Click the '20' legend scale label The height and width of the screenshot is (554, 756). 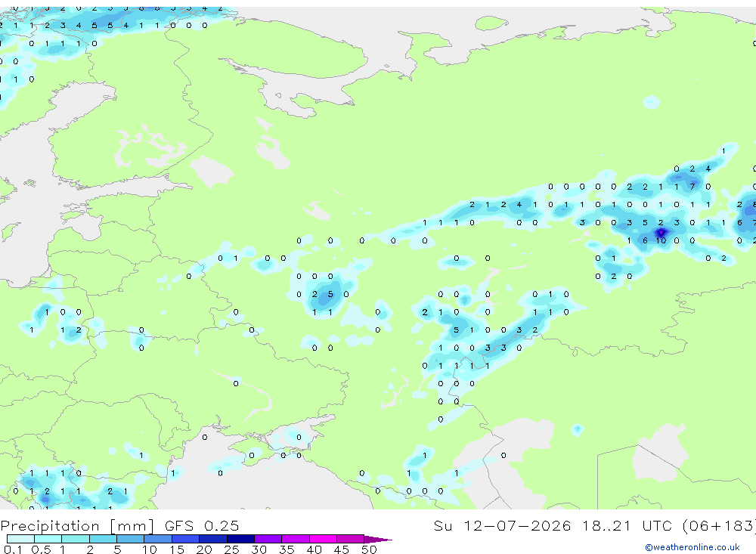click(204, 549)
